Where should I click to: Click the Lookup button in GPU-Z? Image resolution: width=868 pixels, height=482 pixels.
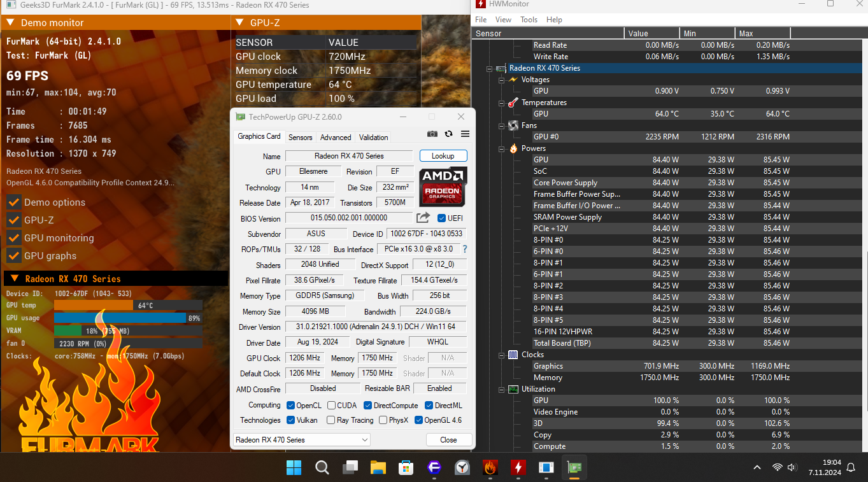click(443, 156)
